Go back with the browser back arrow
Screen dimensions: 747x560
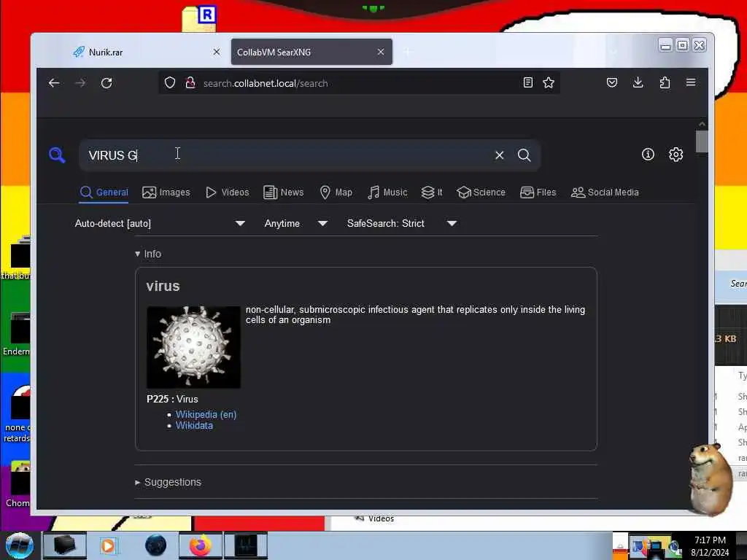coord(54,83)
